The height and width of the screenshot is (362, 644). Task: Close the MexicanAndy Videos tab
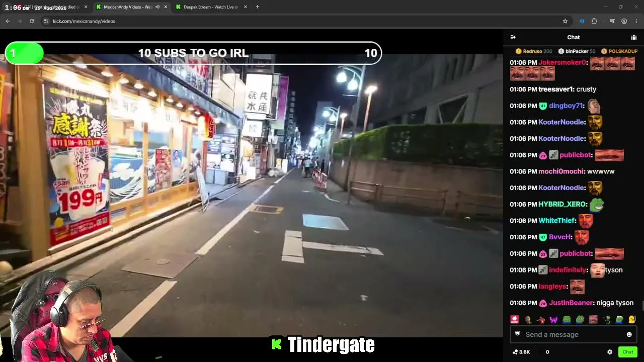(x=166, y=7)
